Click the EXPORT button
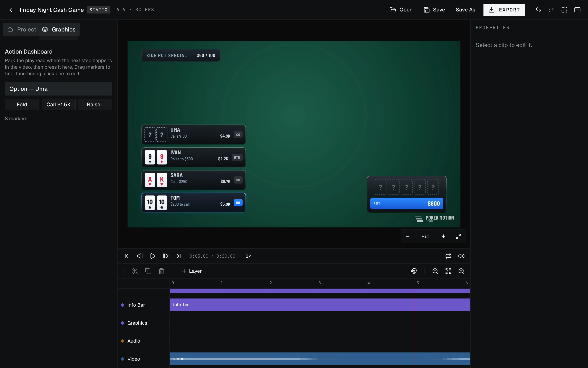This screenshot has height=368, width=588. click(504, 10)
